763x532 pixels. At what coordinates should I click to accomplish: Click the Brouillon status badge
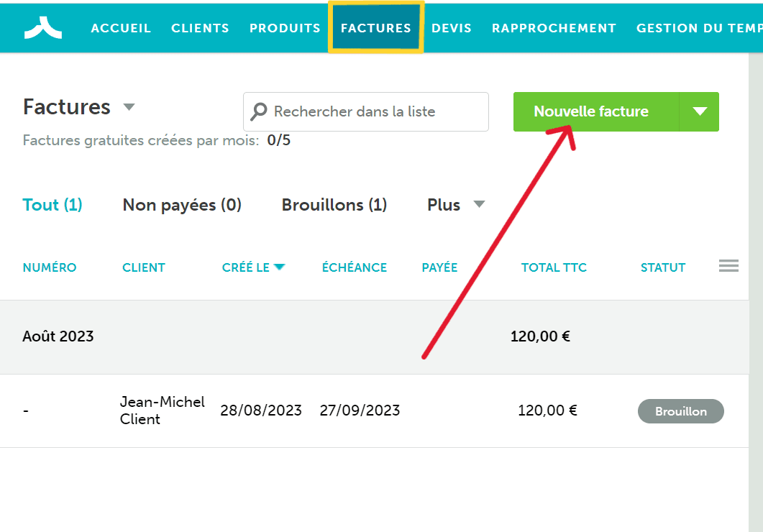click(681, 411)
